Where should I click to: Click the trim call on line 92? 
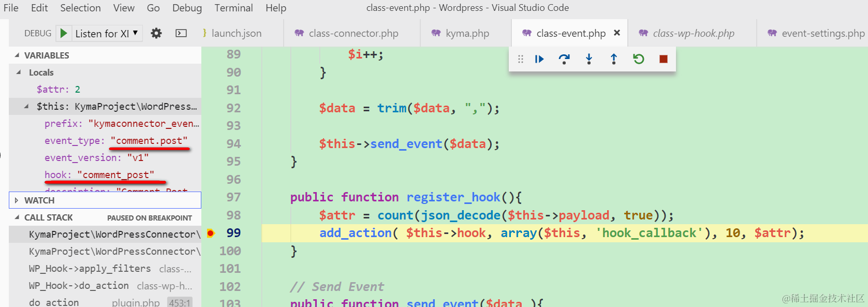(392, 108)
